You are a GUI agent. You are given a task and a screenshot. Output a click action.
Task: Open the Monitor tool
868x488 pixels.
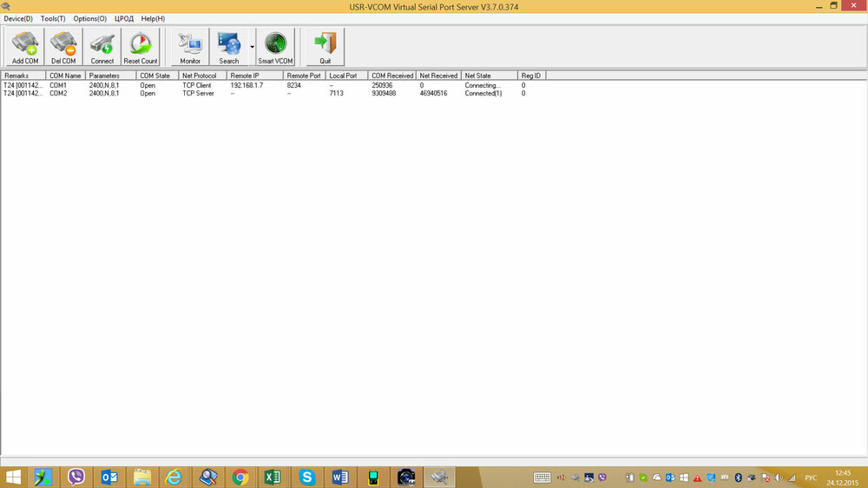[x=190, y=47]
